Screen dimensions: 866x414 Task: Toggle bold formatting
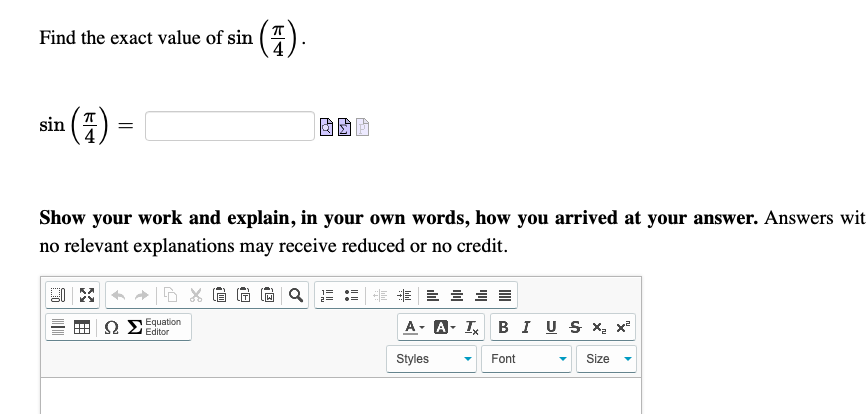click(503, 327)
